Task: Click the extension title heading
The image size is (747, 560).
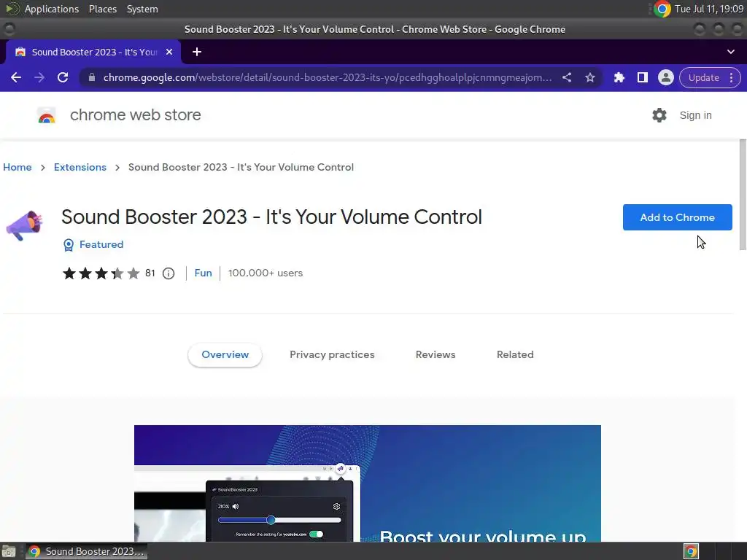Action: 271,217
